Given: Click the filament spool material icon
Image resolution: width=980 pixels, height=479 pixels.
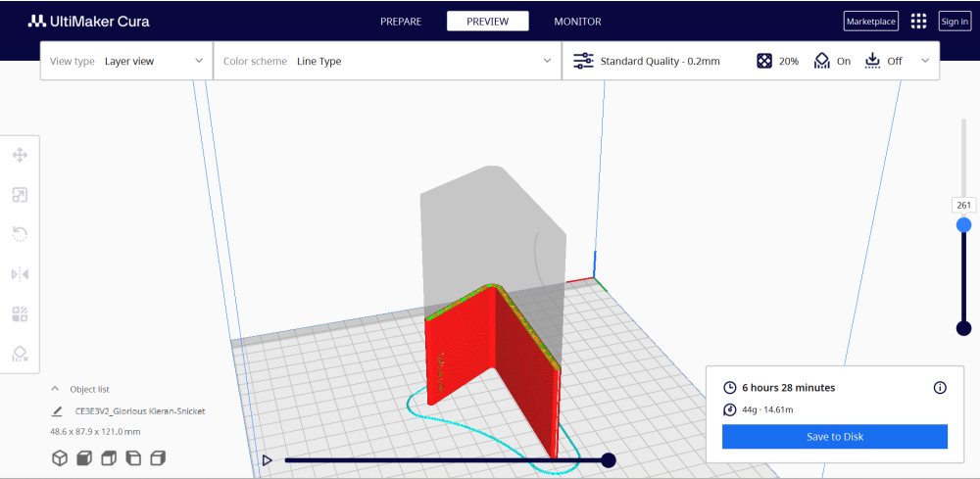Looking at the screenshot, I should [729, 409].
